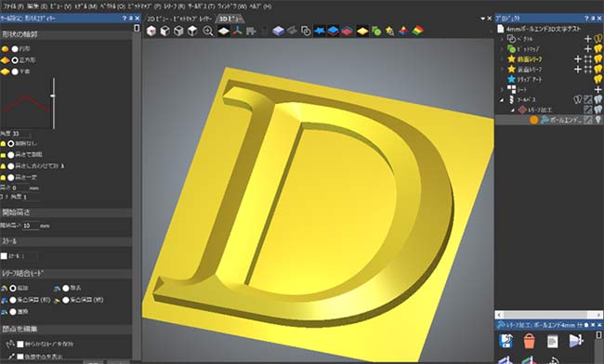Screen dimensions: 604x364
Task: Add a new layer in the 前面レリーフ row
Action: (578, 58)
